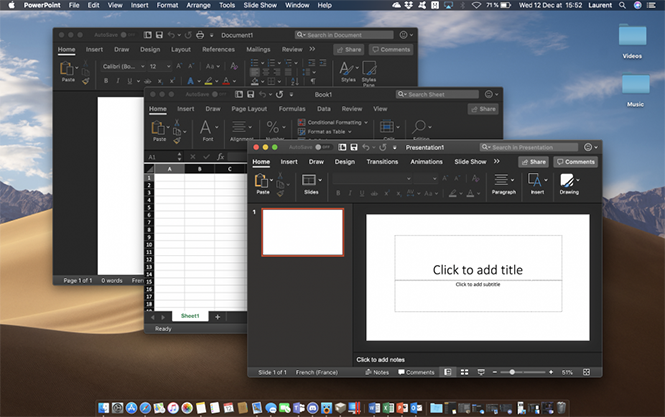Open the Calibri font name dropdown in Word
Image resolution: width=665 pixels, height=417 pixels.
click(x=123, y=66)
